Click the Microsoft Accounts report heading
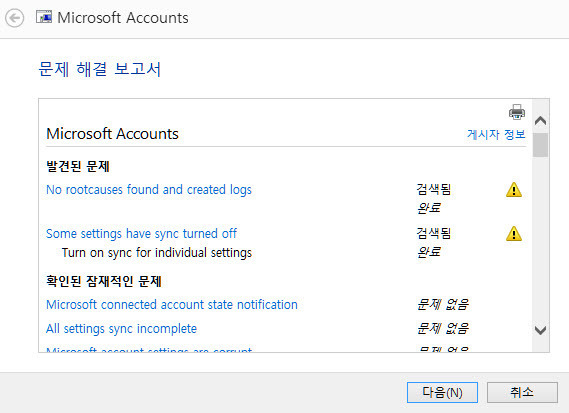 pyautogui.click(x=112, y=134)
